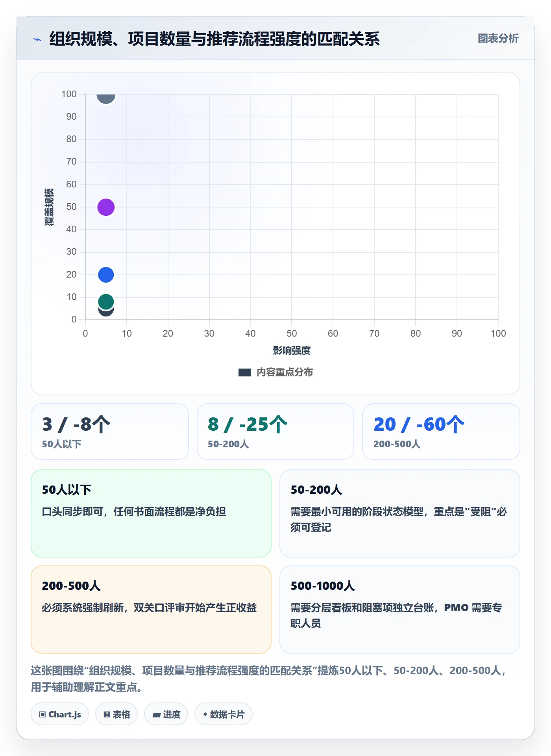Click the summary paragraph starting 这张图围绕
This screenshot has height=756, width=551.
(x=268, y=678)
